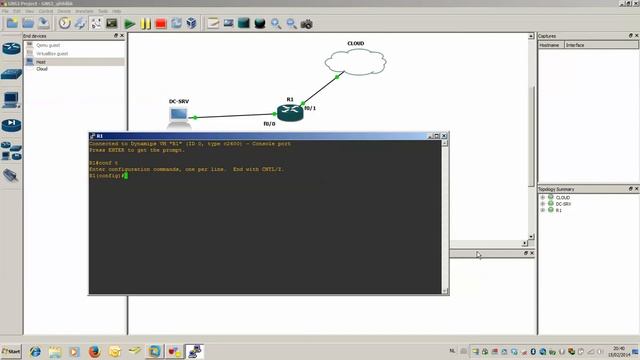Zoom in with magnifier icon

pyautogui.click(x=276, y=24)
